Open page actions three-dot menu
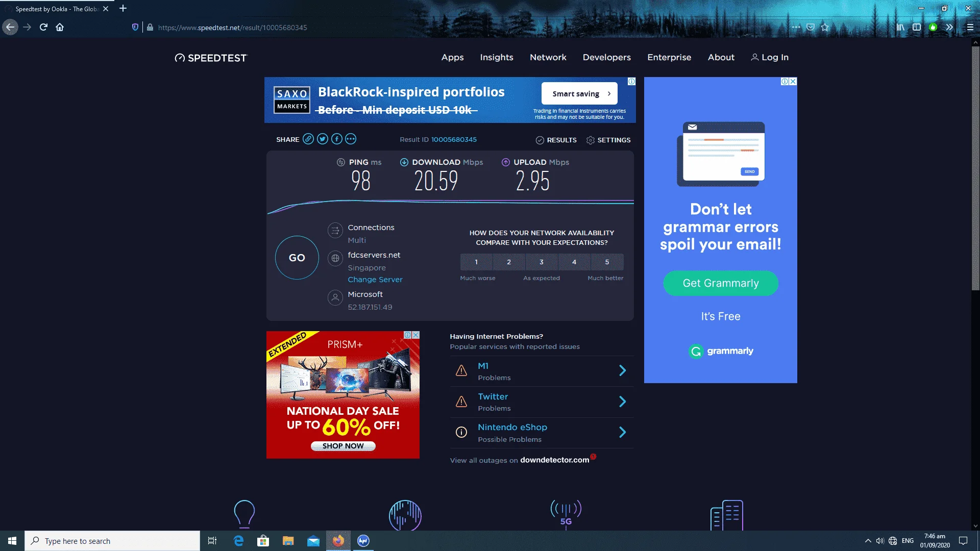The width and height of the screenshot is (980, 551). coord(796,27)
